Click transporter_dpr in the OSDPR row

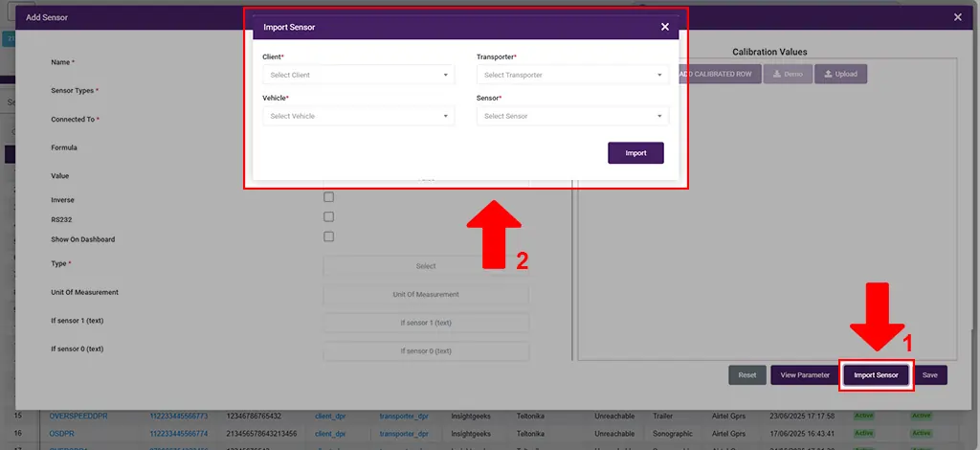tap(404, 433)
